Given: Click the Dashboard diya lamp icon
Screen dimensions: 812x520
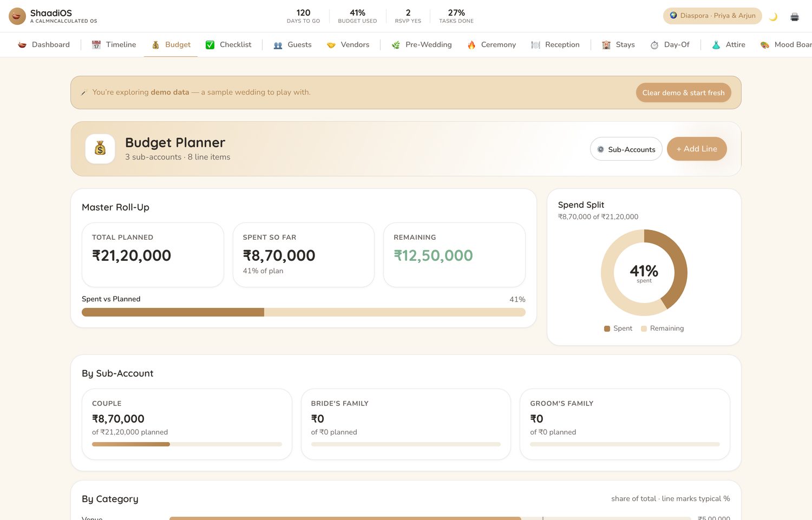Looking at the screenshot, I should (x=22, y=45).
